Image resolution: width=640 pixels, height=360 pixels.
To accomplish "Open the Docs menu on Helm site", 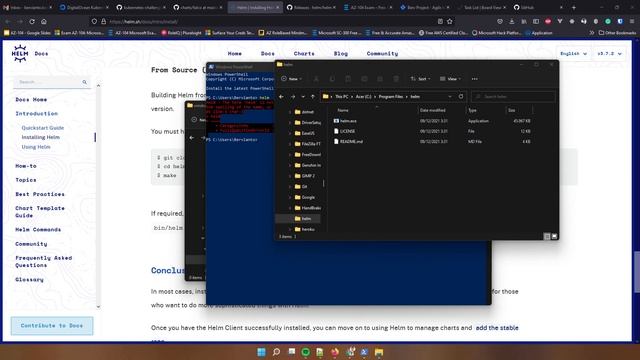I will click(x=268, y=53).
